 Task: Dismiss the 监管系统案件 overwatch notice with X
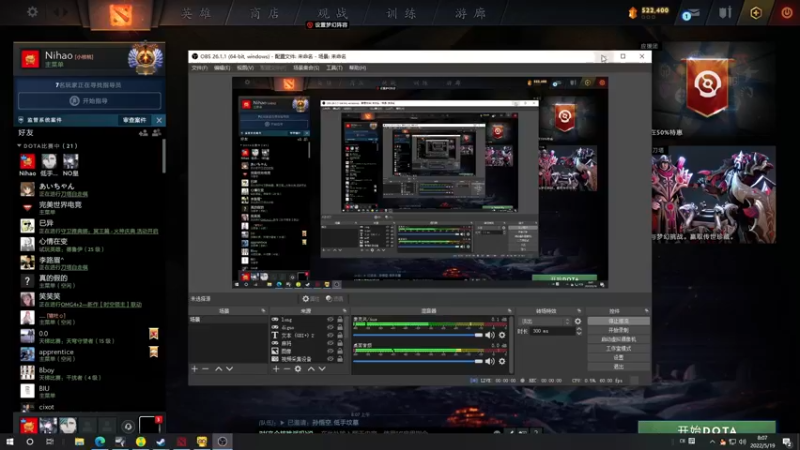click(x=159, y=120)
